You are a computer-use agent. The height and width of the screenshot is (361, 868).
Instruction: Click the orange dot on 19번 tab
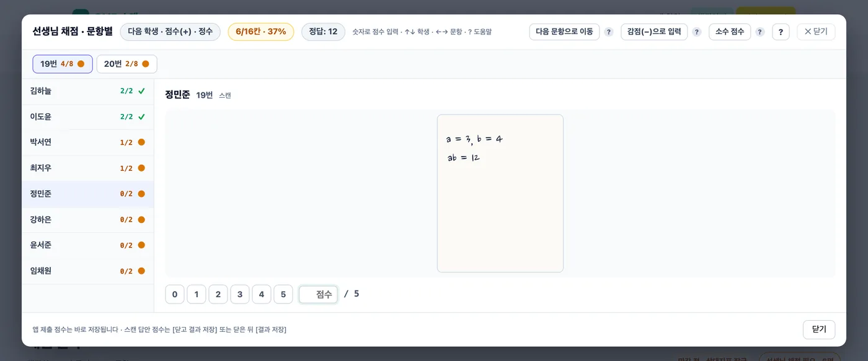pos(81,64)
